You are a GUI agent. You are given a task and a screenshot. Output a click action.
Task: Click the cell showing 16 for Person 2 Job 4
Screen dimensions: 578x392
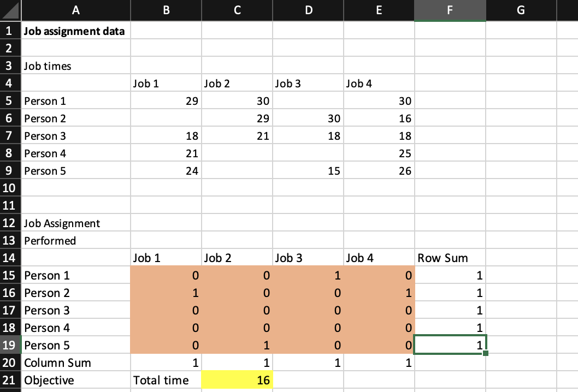click(x=379, y=118)
